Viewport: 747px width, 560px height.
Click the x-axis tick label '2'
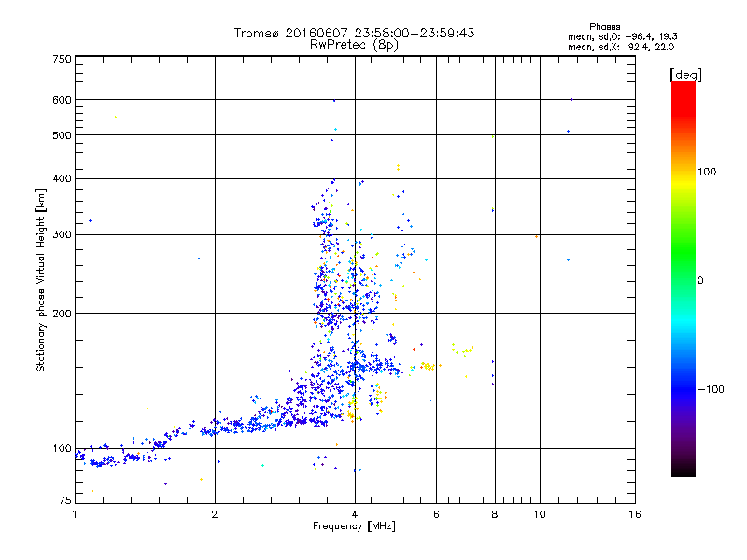click(215, 514)
